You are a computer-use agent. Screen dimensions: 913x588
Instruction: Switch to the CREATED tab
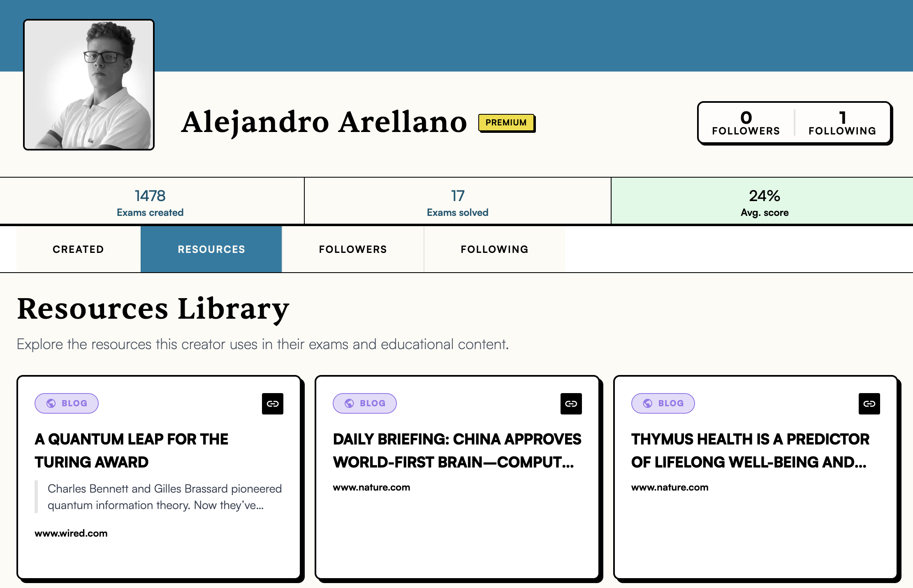[78, 249]
